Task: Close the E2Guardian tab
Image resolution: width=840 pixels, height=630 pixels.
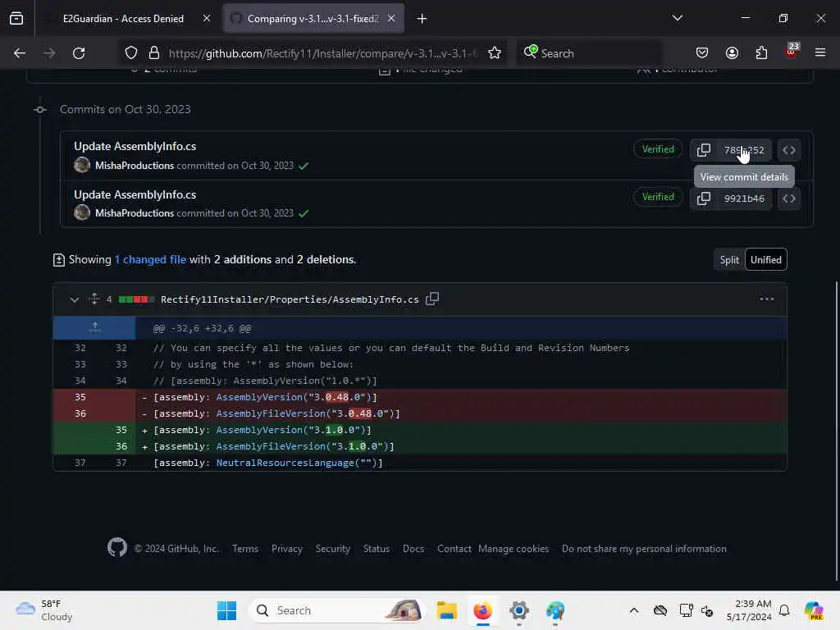Action: [x=207, y=18]
